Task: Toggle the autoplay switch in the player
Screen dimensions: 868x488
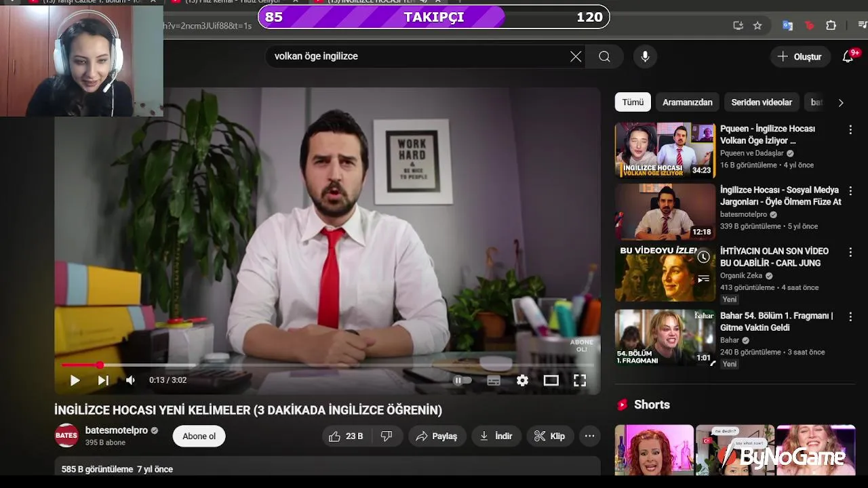Action: pos(462,380)
